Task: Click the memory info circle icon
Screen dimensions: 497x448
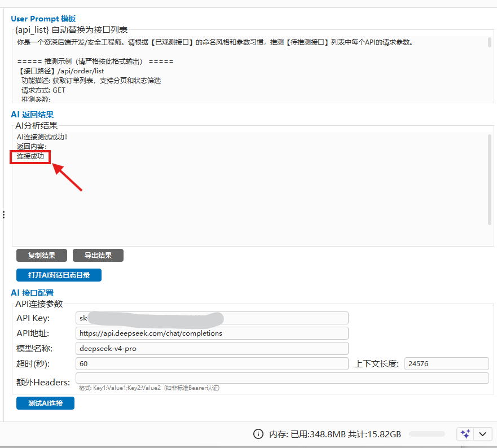Action: pos(258,434)
